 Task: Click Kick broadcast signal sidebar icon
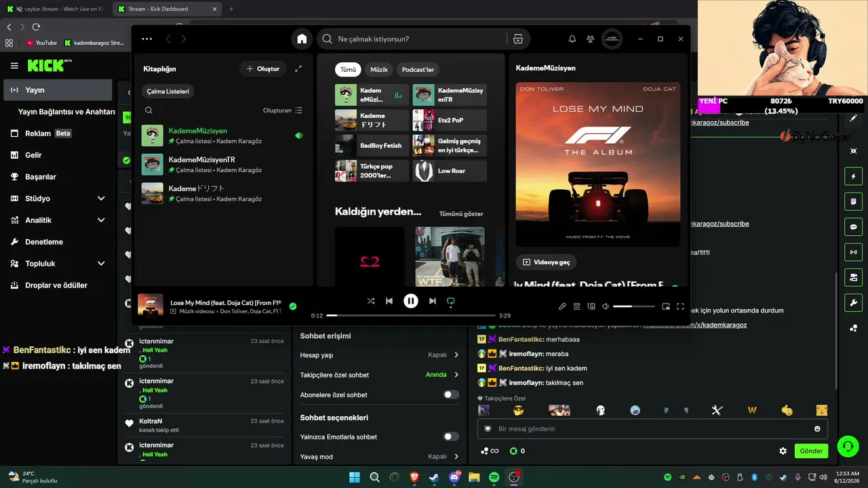854,252
